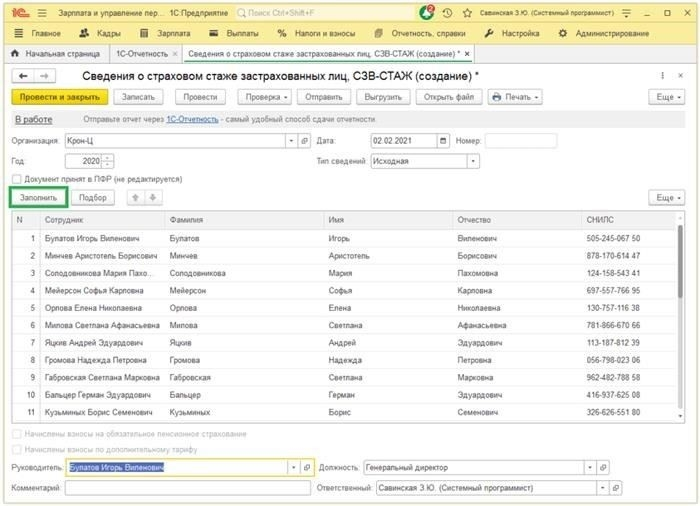
Task: Open the Проверка dropdown button
Action: (264, 97)
